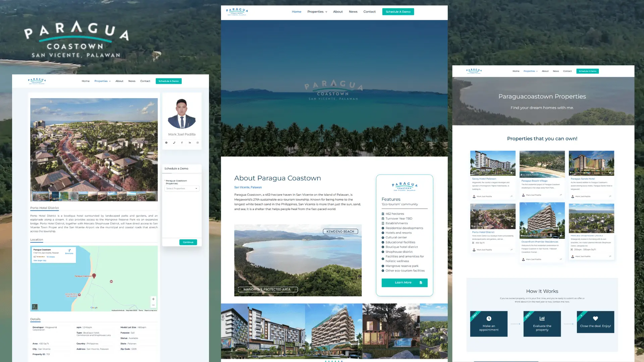Click the Paragua logo in Features card
The width and height of the screenshot is (644, 362).
pos(405,187)
